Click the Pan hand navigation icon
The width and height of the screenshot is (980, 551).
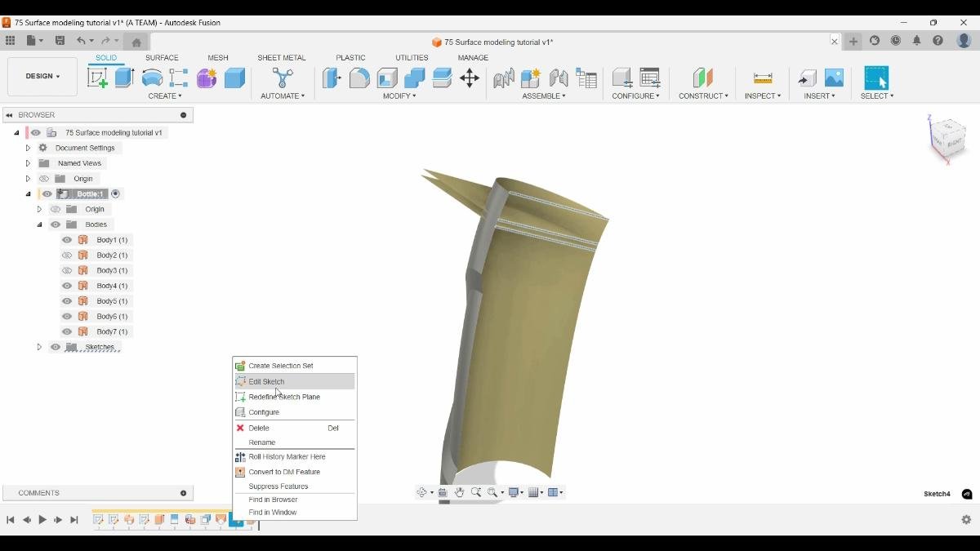click(x=459, y=492)
